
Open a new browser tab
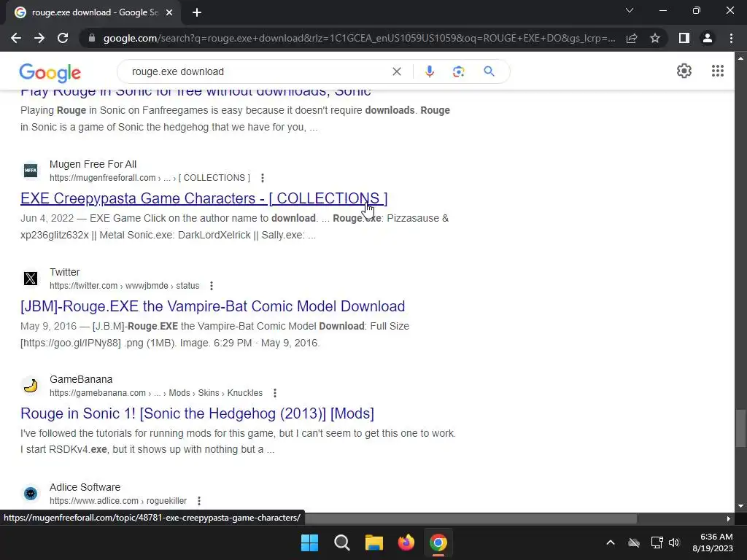click(197, 13)
